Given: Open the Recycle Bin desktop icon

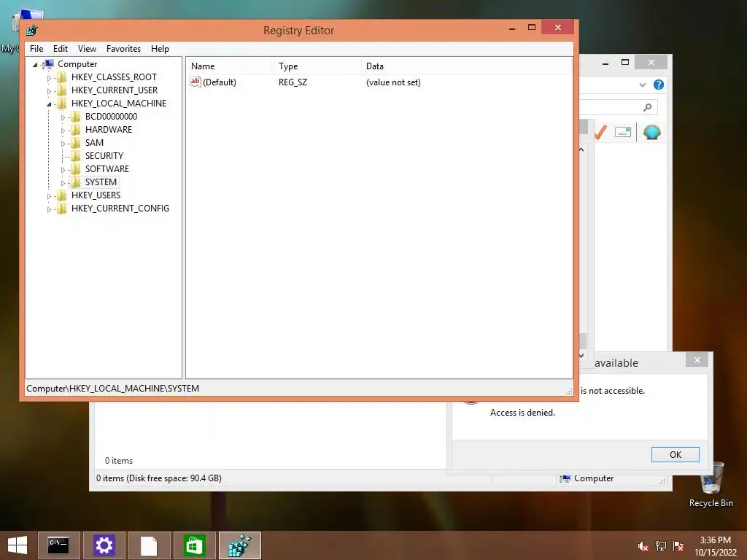Looking at the screenshot, I should 711,485.
